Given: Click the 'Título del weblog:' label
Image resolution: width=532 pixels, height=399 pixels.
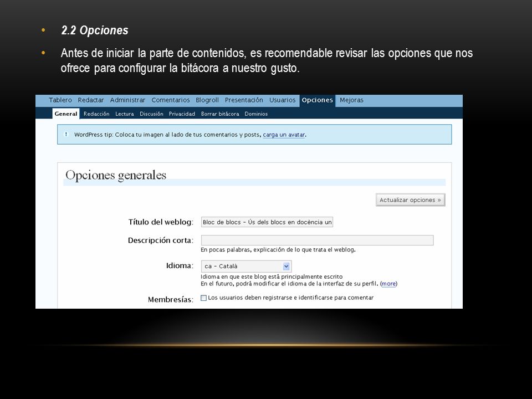Looking at the screenshot, I should pos(161,222).
